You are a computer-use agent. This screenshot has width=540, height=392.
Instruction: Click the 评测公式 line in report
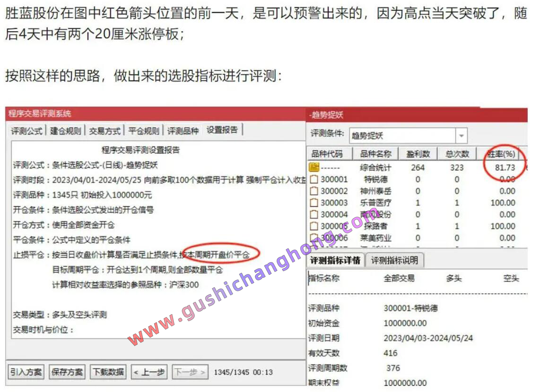85,165
